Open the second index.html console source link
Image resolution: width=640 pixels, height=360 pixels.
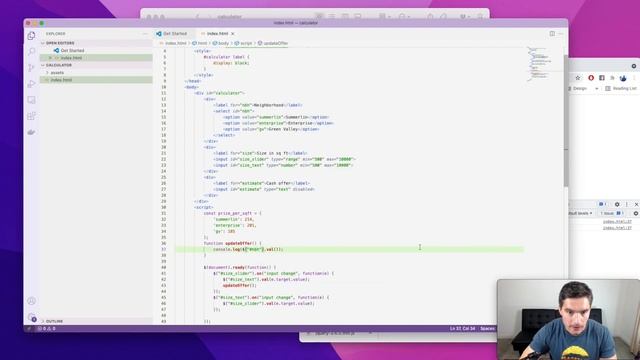coord(617,228)
